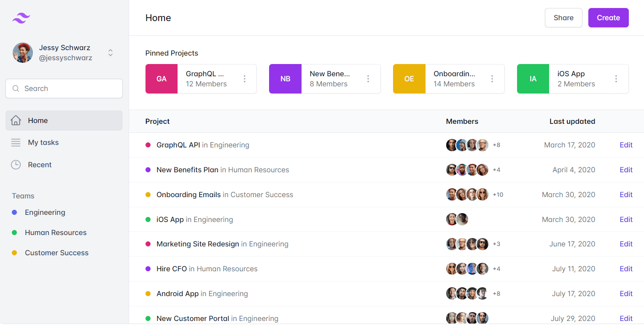This screenshot has width=644, height=329.
Task: Open options menu for GraphQL pinned card
Action: [245, 79]
